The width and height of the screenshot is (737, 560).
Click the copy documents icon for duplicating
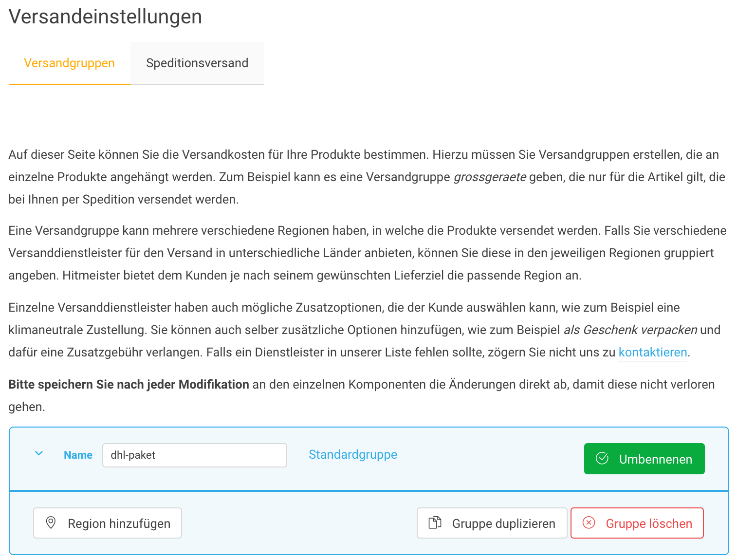click(434, 523)
